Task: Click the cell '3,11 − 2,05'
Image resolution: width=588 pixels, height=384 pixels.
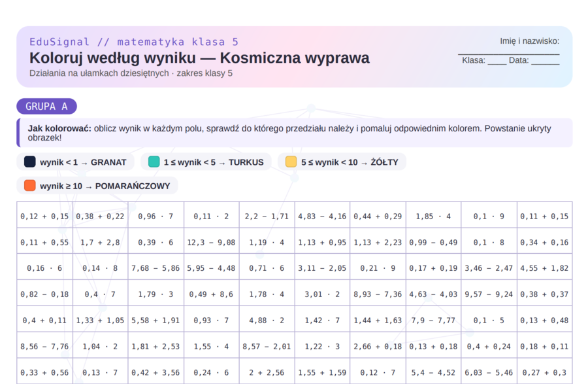Action: [x=322, y=266]
